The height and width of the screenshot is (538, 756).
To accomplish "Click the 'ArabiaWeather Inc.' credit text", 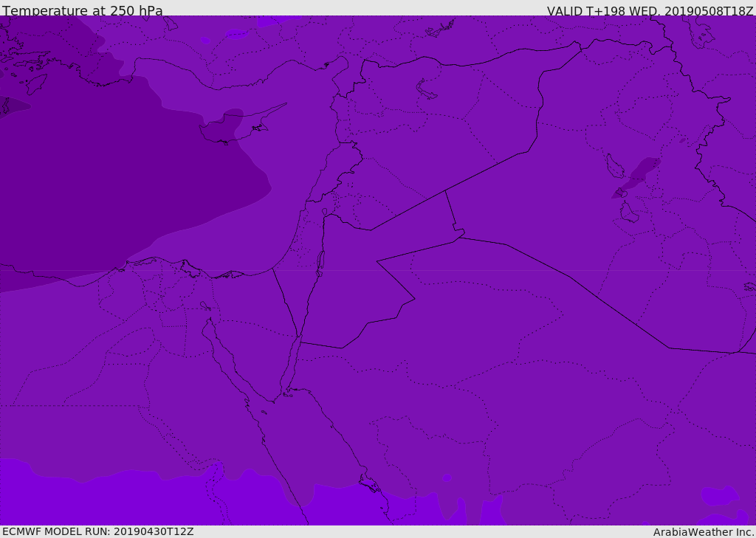I will [x=704, y=532].
